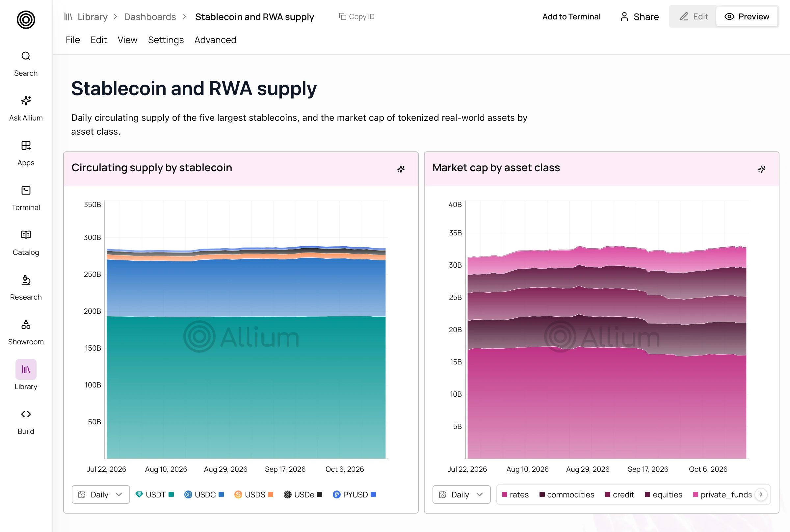Click the USDT teal color swatch
The height and width of the screenshot is (532, 790).
click(171, 494)
